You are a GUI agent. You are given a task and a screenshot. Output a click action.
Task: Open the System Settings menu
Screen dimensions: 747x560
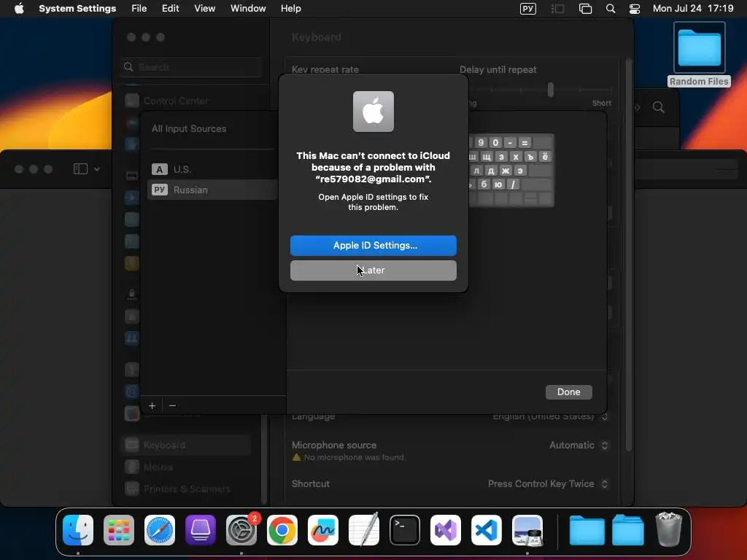tap(77, 9)
